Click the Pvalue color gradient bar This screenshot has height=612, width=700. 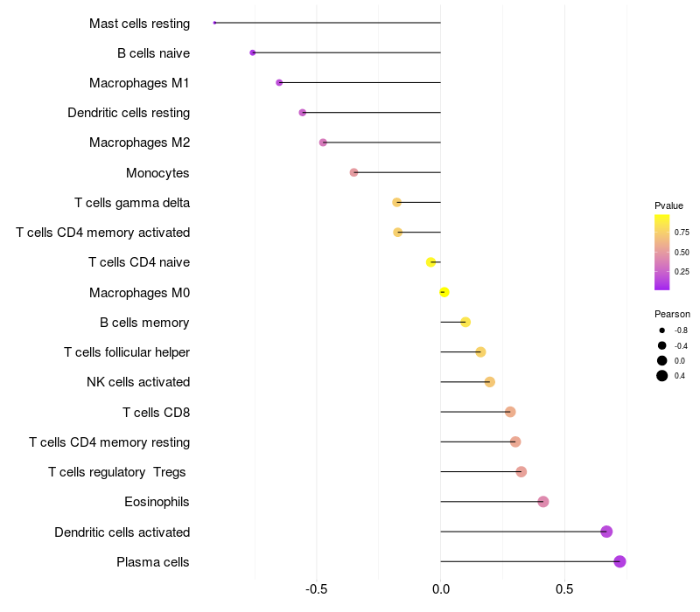tap(661, 253)
